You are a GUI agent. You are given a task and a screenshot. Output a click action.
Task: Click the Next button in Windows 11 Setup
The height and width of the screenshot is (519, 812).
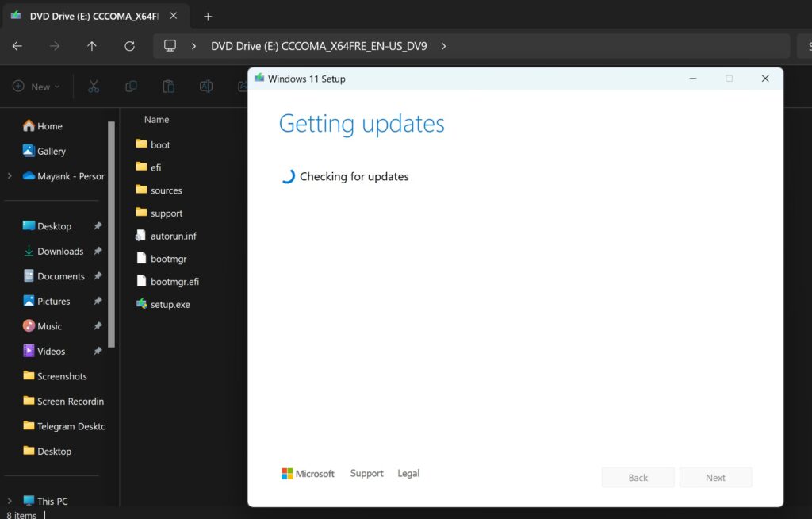click(715, 477)
